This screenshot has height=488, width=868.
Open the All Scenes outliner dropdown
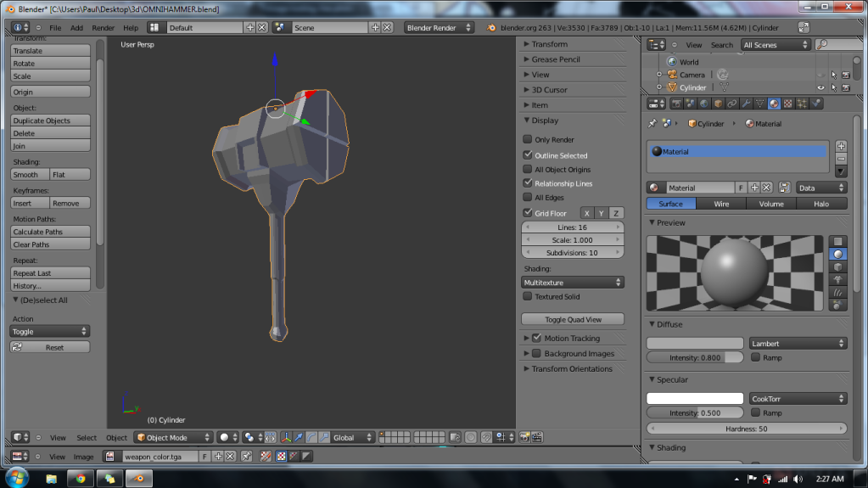[x=776, y=45]
